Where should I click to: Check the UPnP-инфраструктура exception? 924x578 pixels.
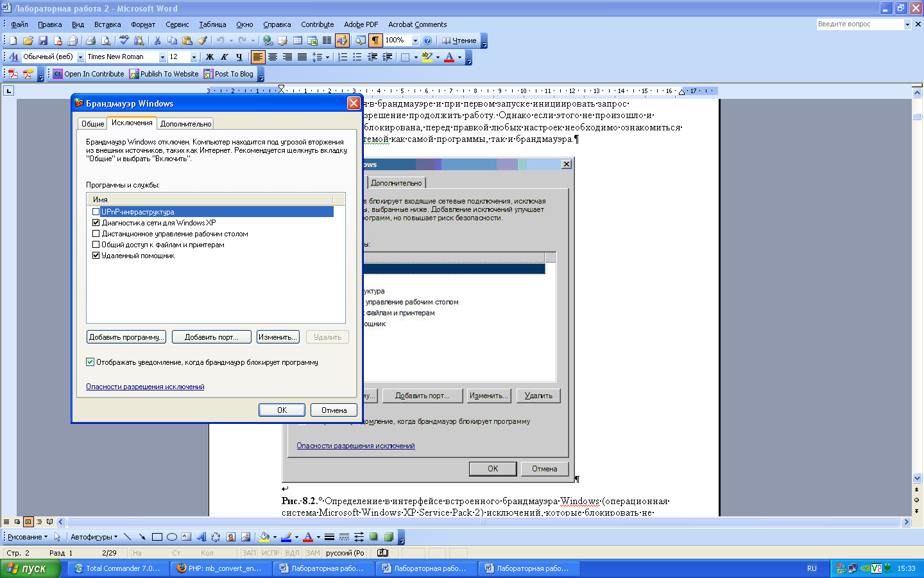click(96, 212)
